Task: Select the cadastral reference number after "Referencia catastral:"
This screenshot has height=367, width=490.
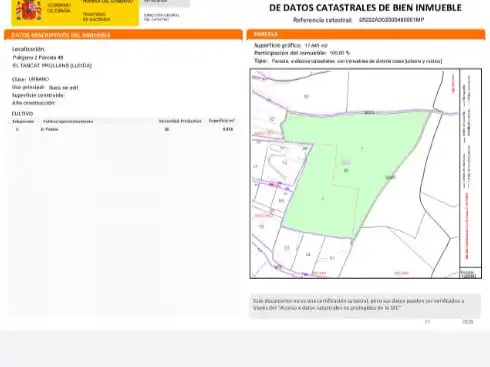Action: point(391,20)
